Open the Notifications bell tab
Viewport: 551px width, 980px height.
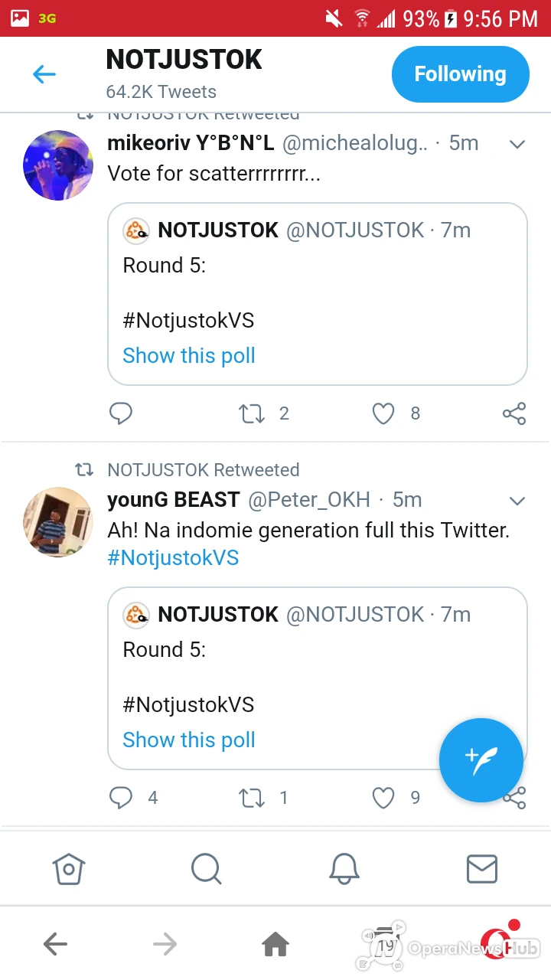(344, 869)
